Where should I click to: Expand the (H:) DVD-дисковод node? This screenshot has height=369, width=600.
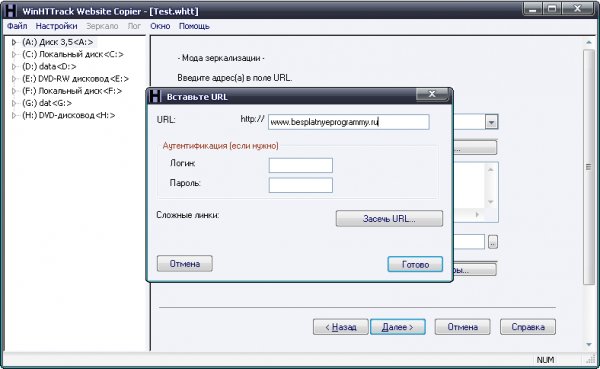[14, 115]
